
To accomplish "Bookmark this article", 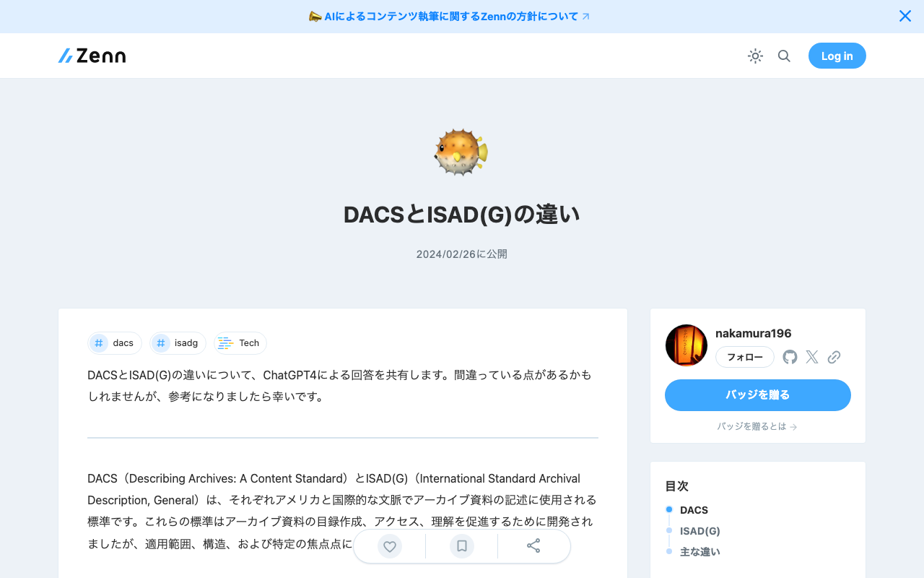I will (461, 546).
